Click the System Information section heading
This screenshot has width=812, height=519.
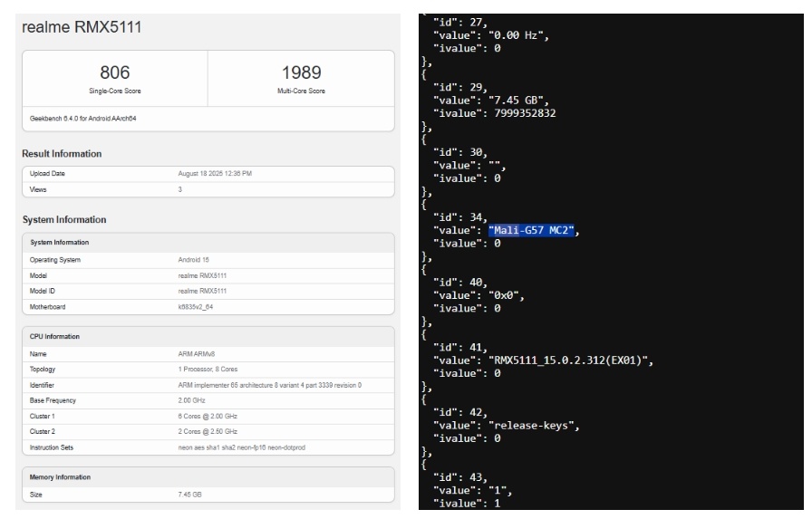pos(64,219)
